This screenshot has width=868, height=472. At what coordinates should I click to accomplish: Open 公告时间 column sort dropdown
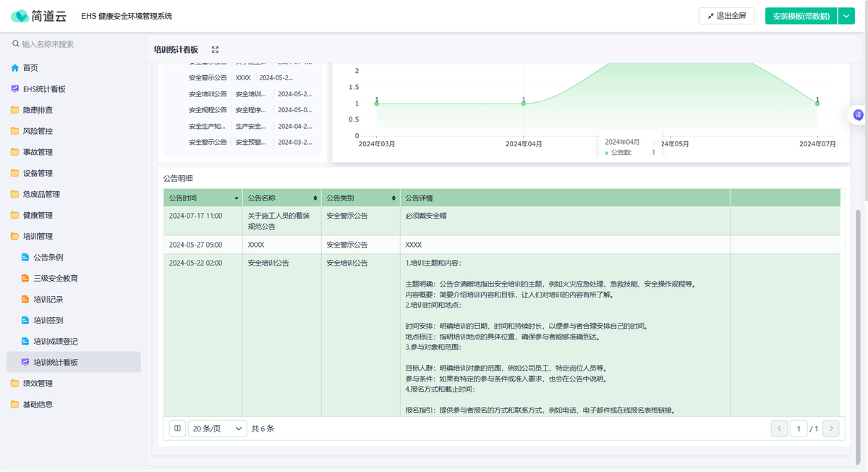(237, 198)
